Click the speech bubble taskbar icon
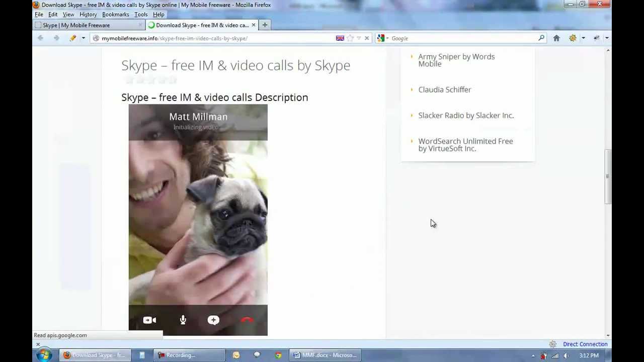The height and width of the screenshot is (362, 644). coord(257,355)
